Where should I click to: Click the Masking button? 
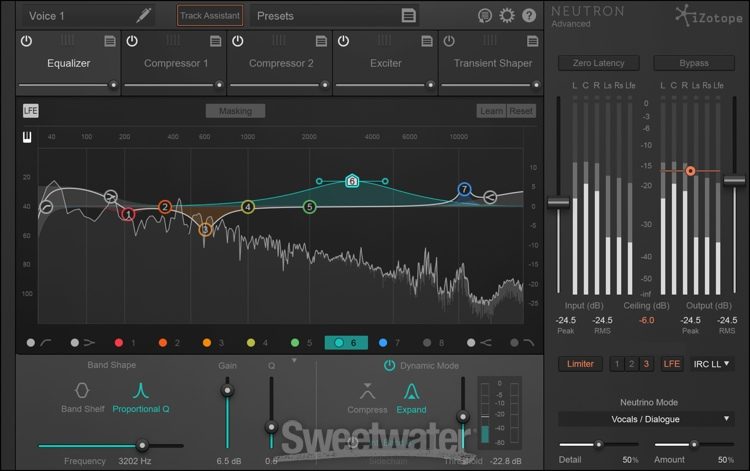[x=235, y=111]
